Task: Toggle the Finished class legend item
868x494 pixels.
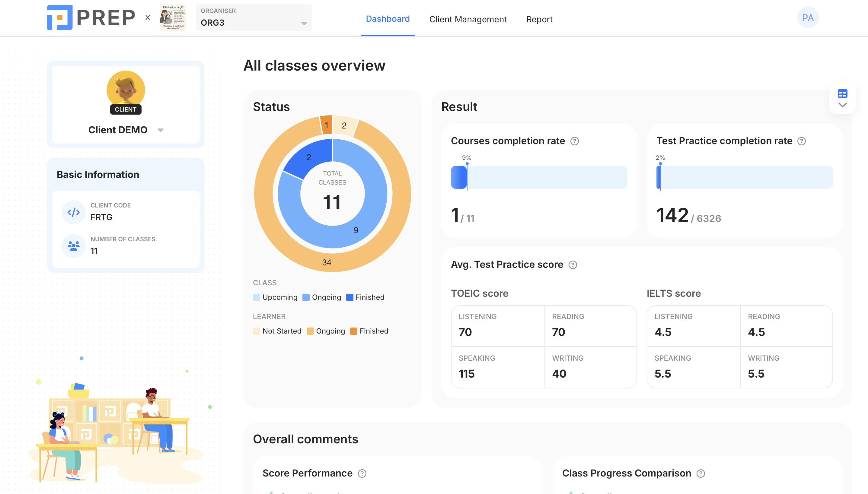Action: coord(365,297)
